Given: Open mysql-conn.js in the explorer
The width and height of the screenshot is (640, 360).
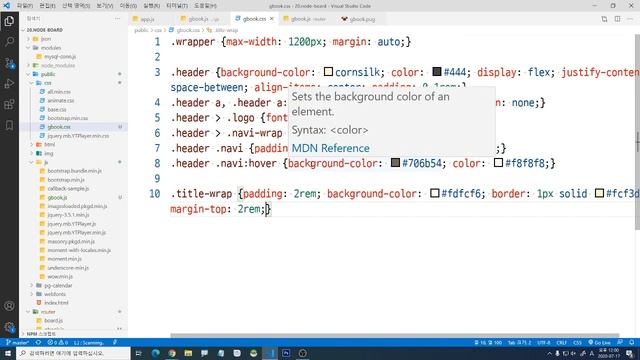Looking at the screenshot, I should [60, 57].
